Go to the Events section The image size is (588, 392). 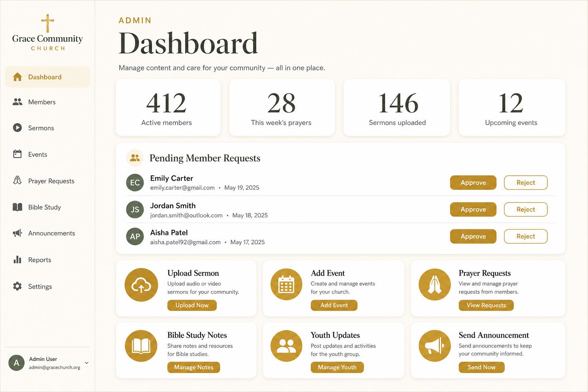coord(47,154)
